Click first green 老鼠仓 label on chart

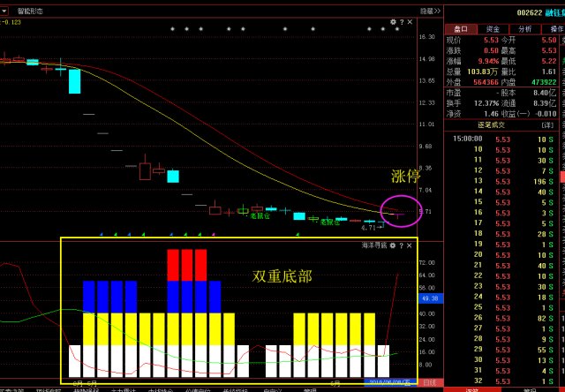(x=260, y=216)
